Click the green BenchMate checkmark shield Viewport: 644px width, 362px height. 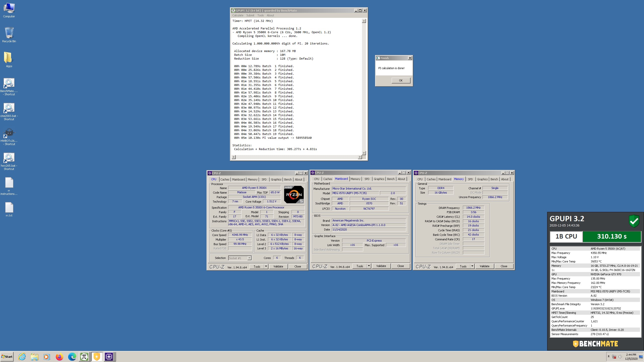pyautogui.click(x=634, y=221)
